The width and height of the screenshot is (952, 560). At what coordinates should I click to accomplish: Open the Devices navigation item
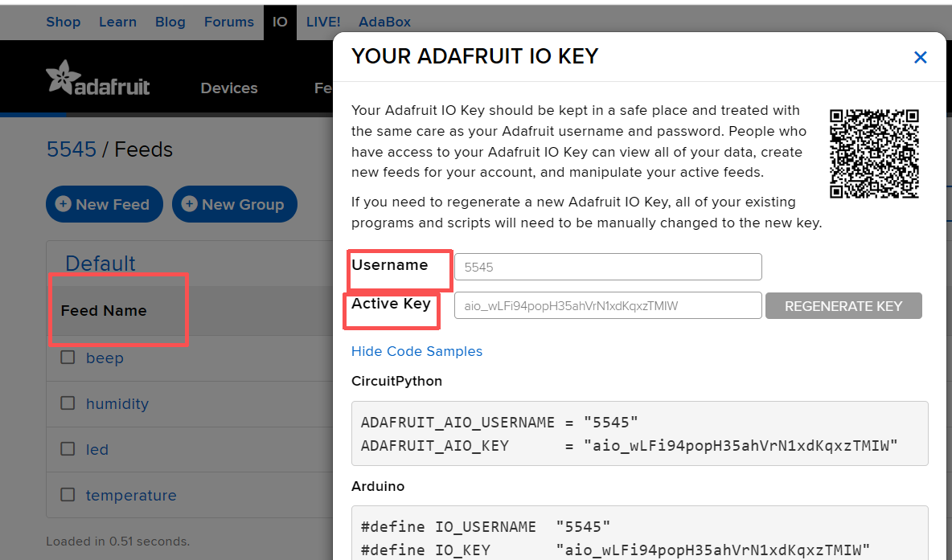click(229, 88)
